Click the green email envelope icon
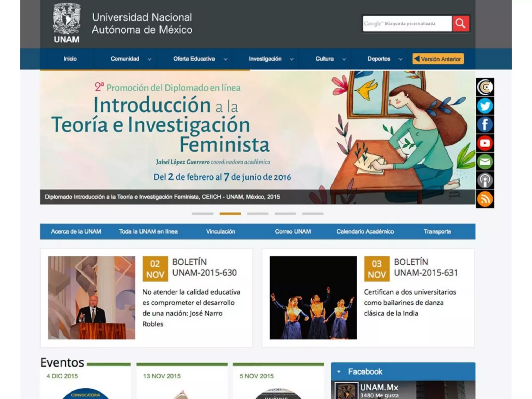This screenshot has width=532, height=399. [x=485, y=162]
